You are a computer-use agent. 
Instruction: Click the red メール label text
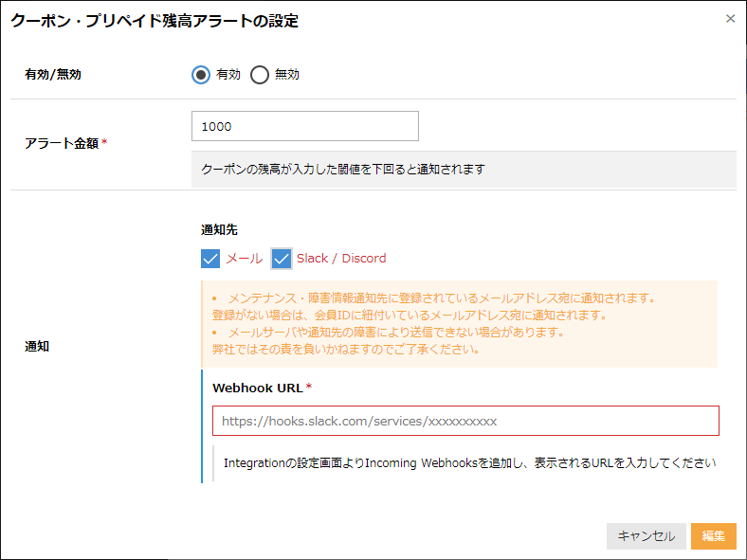coord(244,258)
